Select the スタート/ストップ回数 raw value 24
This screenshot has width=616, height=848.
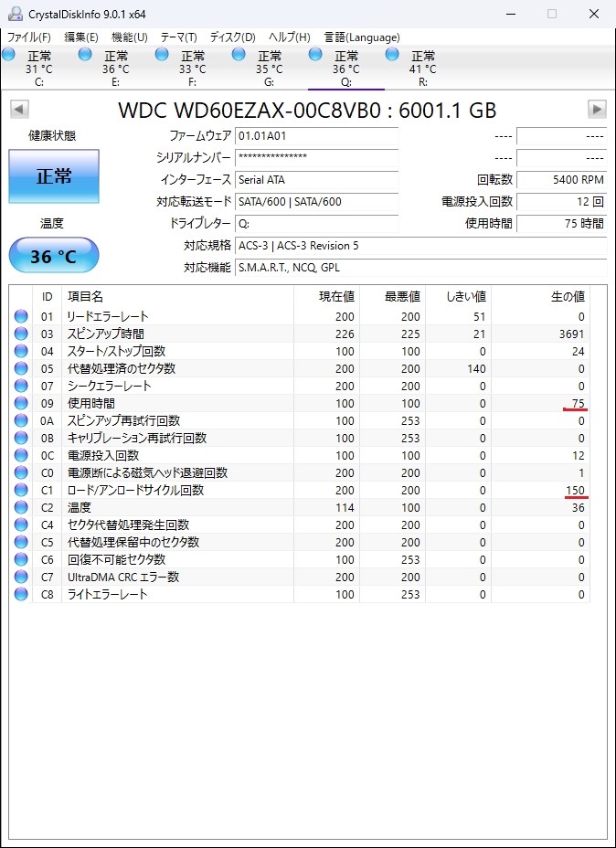(579, 352)
